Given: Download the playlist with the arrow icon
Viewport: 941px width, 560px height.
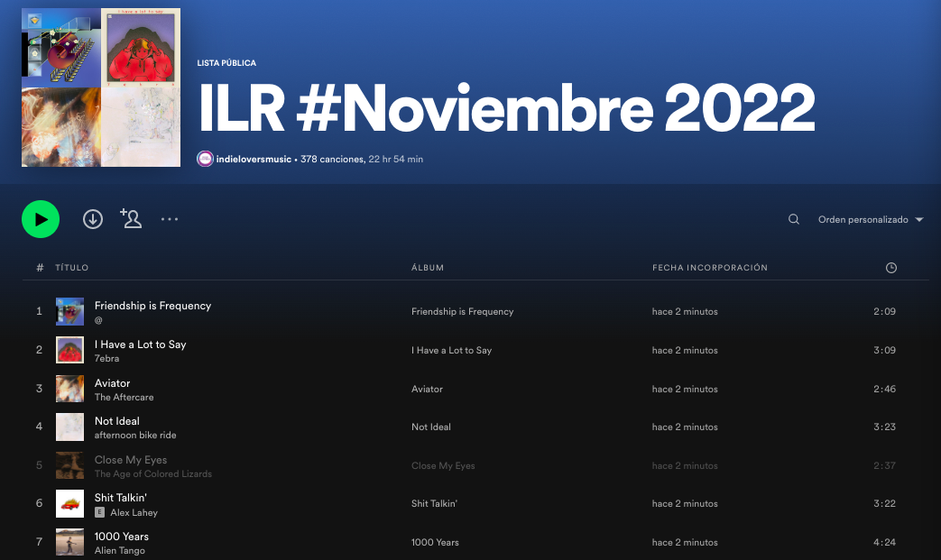Looking at the screenshot, I should (x=92, y=219).
